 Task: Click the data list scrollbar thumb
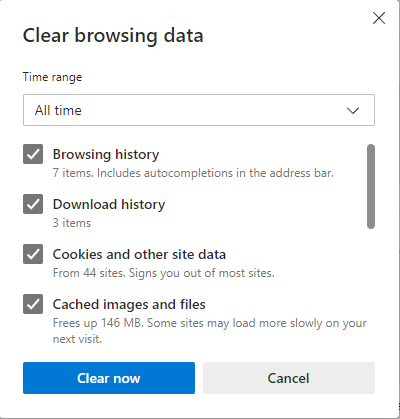coord(371,186)
